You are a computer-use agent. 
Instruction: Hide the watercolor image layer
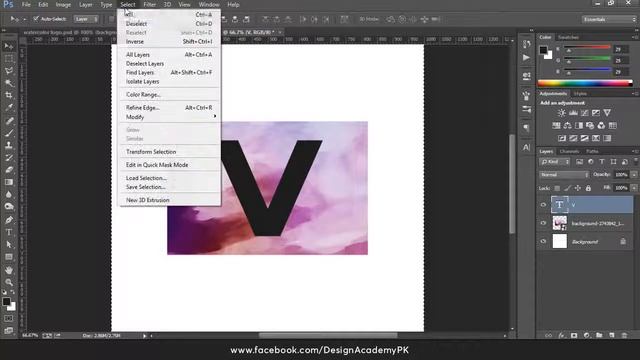pyautogui.click(x=543, y=223)
